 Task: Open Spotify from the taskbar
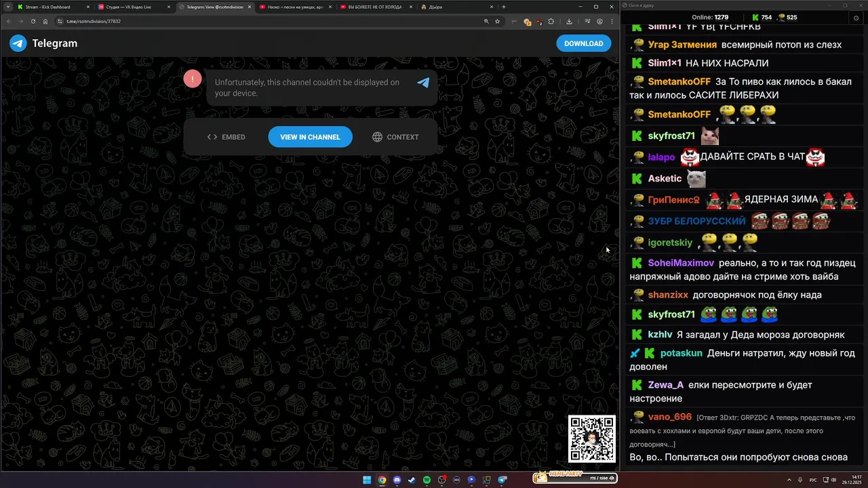427,480
